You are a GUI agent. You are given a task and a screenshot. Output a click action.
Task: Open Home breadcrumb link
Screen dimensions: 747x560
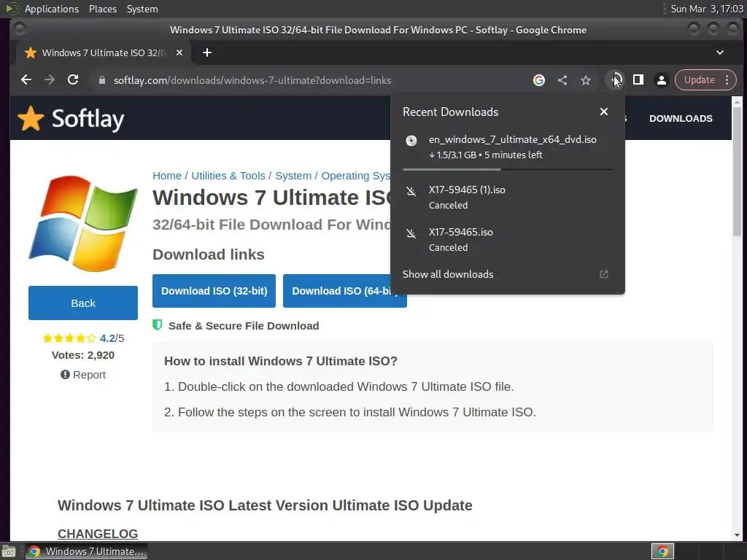tap(167, 176)
